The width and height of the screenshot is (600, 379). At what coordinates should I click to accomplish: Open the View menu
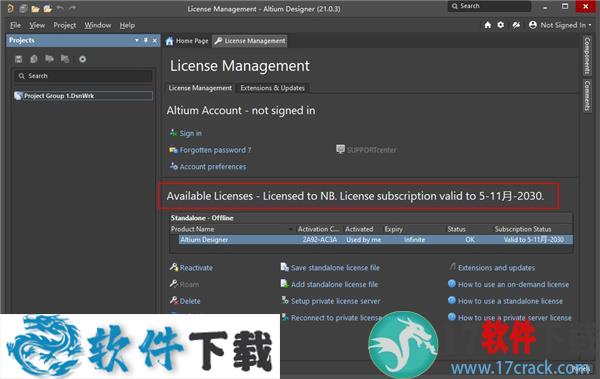(37, 25)
